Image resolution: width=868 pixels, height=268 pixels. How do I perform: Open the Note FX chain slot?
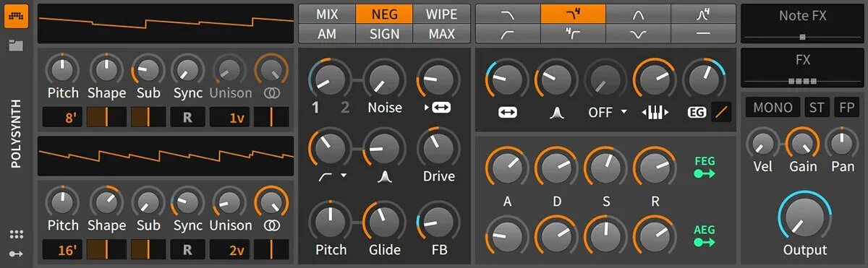(802, 23)
